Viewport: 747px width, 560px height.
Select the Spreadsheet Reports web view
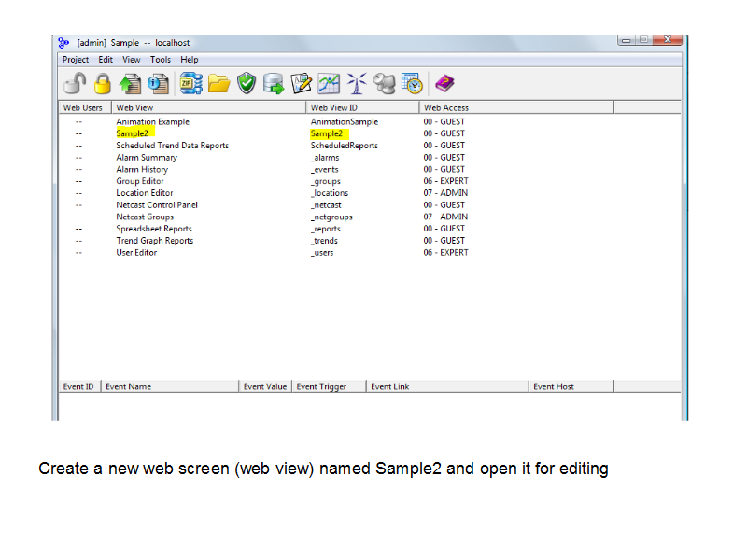154,229
